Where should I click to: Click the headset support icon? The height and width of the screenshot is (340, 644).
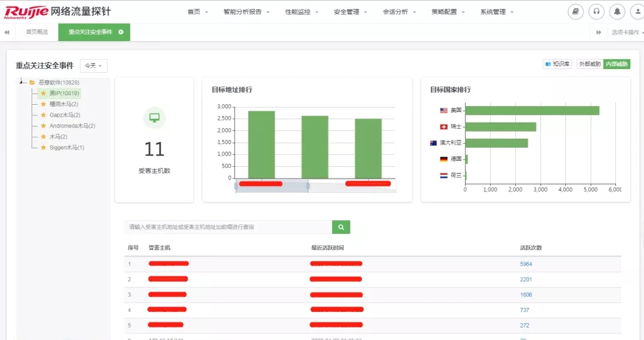tap(596, 12)
